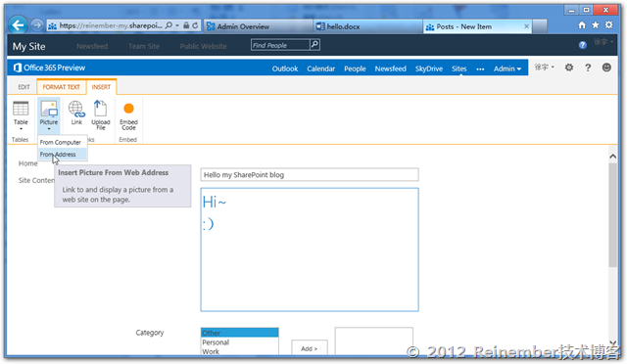Click the Office 365 question mark help
The width and height of the screenshot is (627, 364).
point(588,68)
